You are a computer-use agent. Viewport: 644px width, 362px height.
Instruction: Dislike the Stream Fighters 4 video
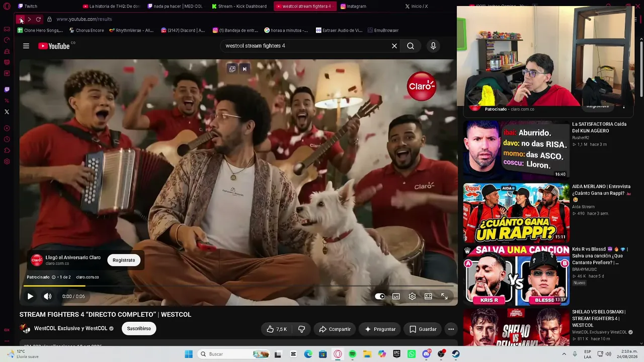tap(302, 329)
